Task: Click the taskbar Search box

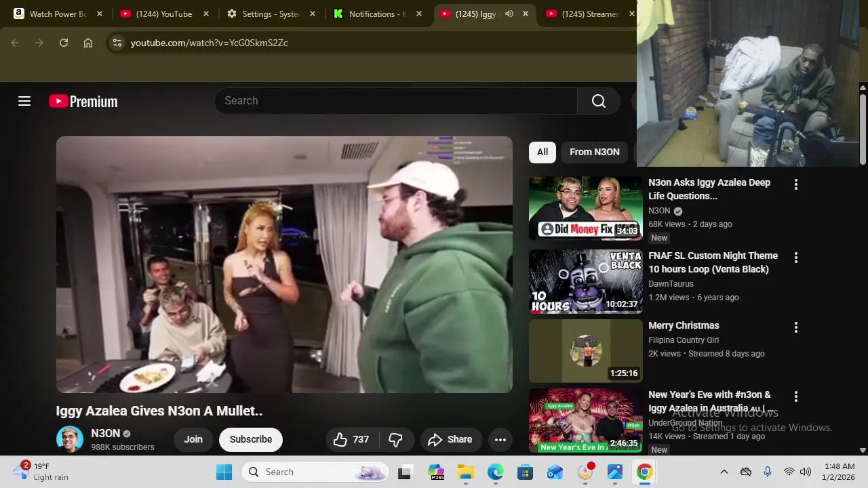Action: tap(315, 472)
